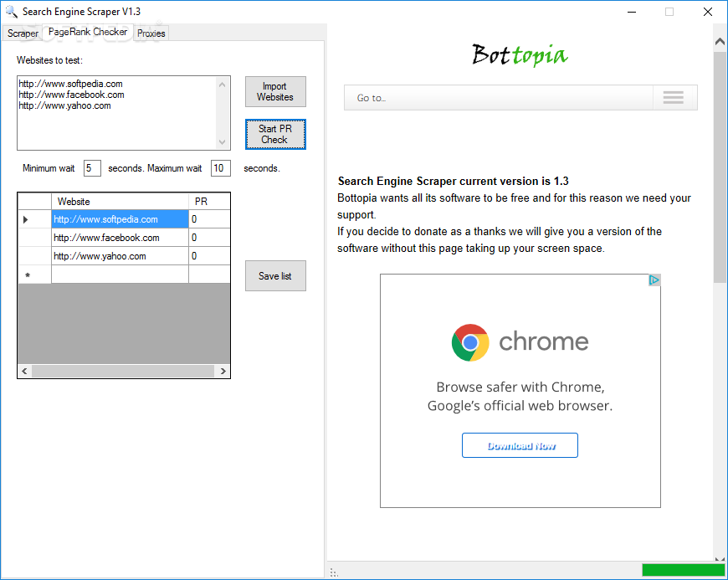Minimize the Search Engine Scraper window
This screenshot has height=580, width=728.
pyautogui.click(x=632, y=12)
